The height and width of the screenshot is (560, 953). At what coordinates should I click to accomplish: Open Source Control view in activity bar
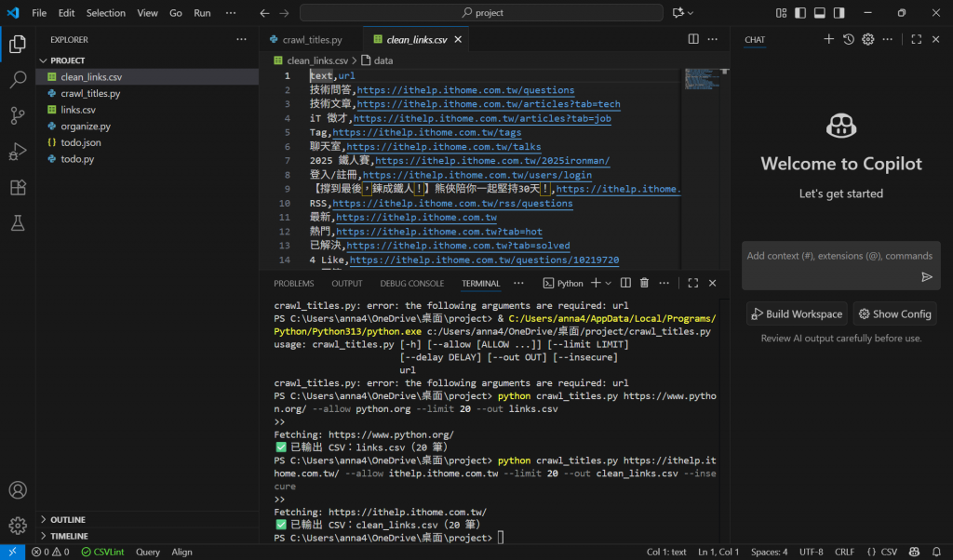(17, 115)
